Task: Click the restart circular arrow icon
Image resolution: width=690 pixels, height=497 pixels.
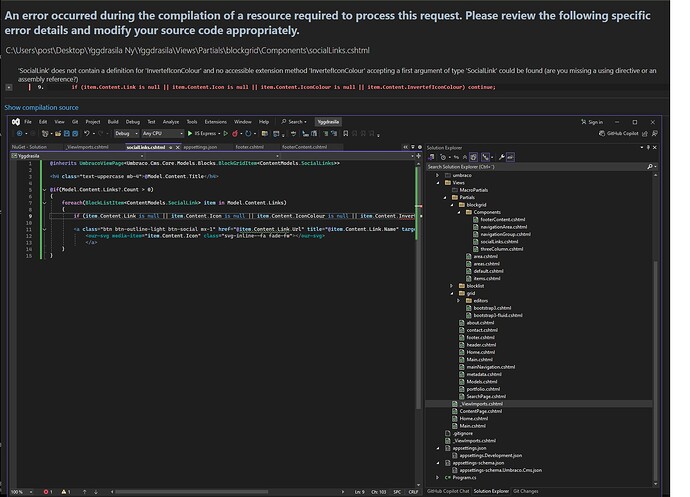Action: 248,133
